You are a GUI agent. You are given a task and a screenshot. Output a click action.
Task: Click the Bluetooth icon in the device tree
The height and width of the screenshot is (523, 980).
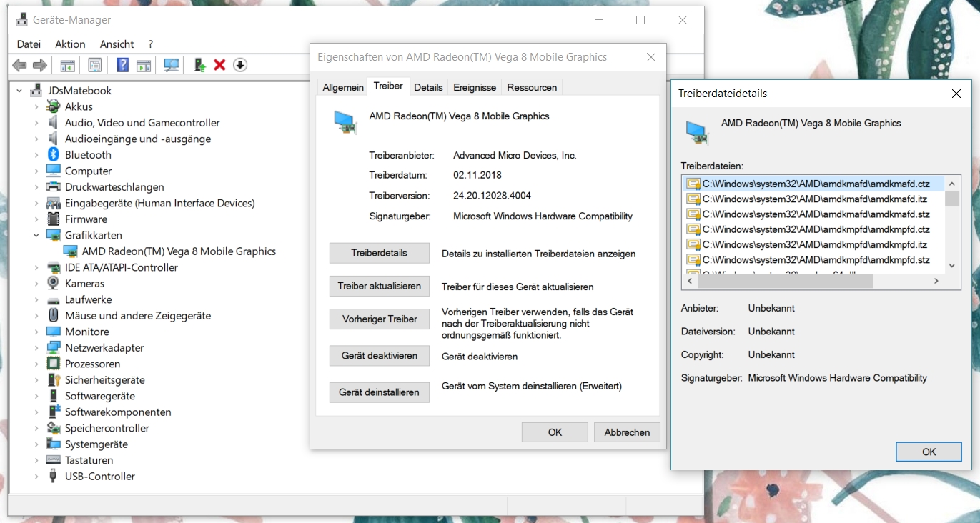click(x=54, y=155)
